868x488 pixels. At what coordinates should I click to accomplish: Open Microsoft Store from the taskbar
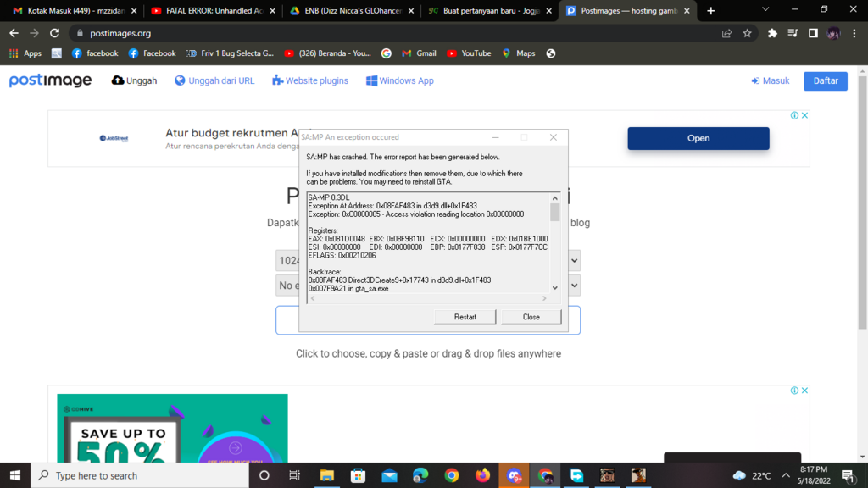tap(359, 475)
